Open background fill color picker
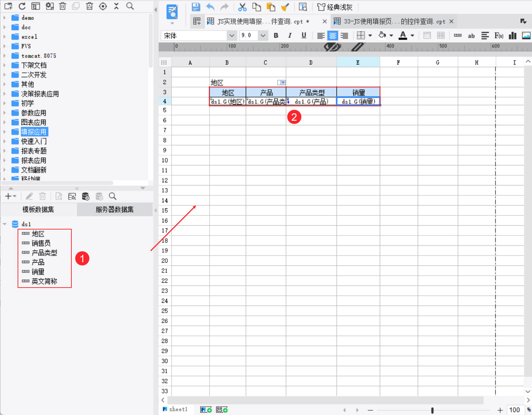This screenshot has width=532, height=415. pyautogui.click(x=382, y=35)
